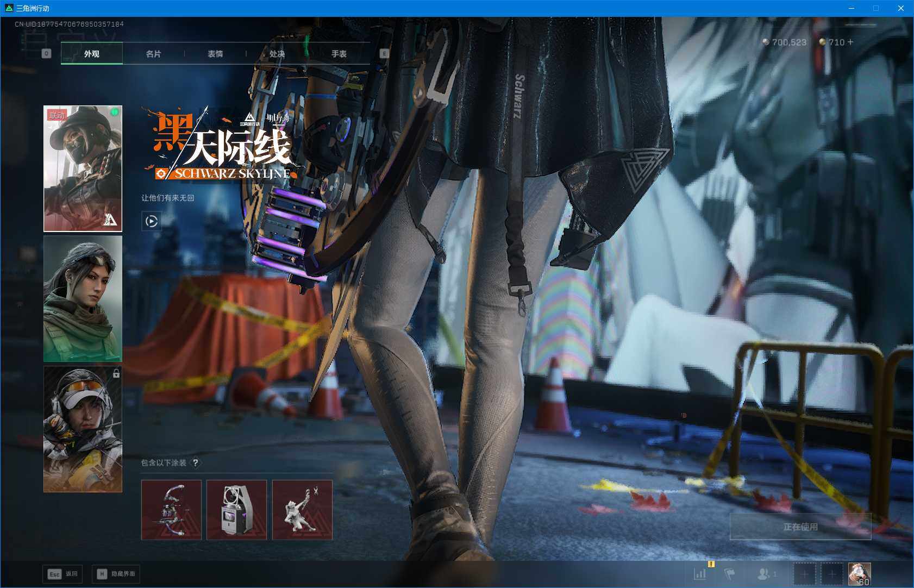
Task: Click the second empty squad slot plus
Action: [x=832, y=574]
